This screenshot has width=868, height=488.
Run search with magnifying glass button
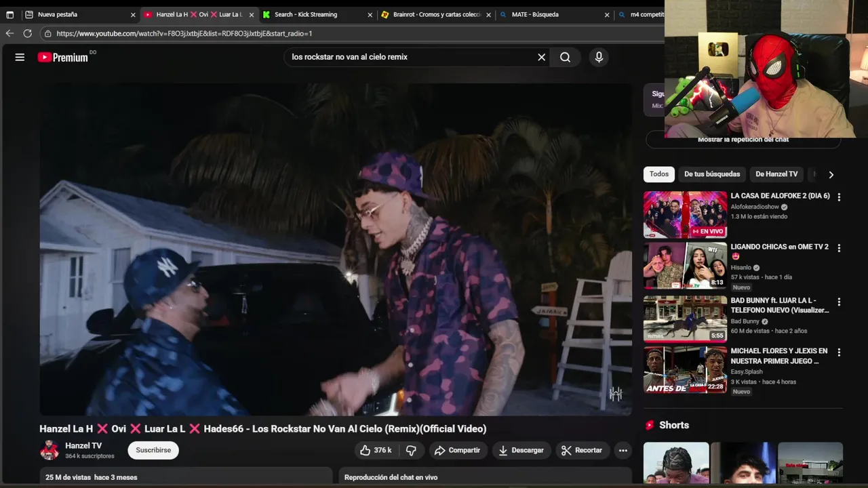click(565, 57)
